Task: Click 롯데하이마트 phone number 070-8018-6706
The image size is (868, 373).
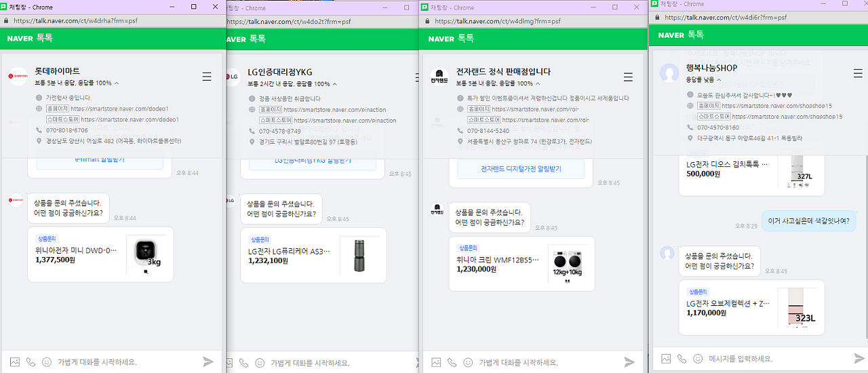Action: tap(67, 130)
